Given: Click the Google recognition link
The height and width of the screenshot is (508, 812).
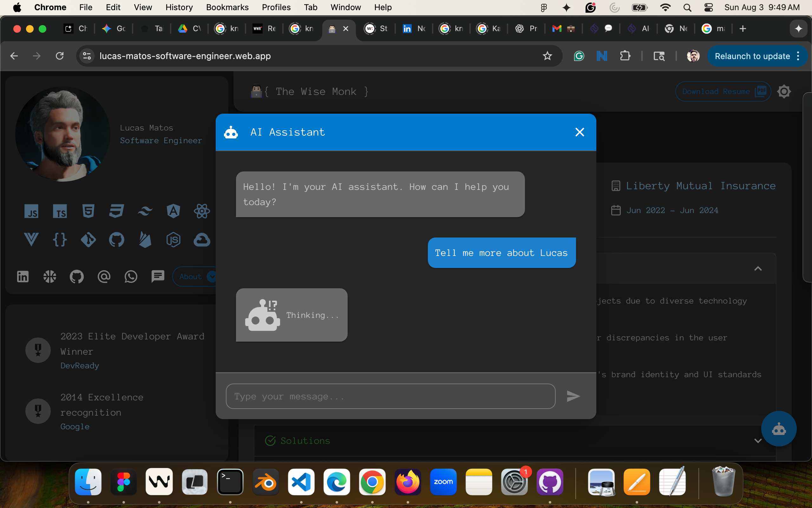Looking at the screenshot, I should coord(75,426).
